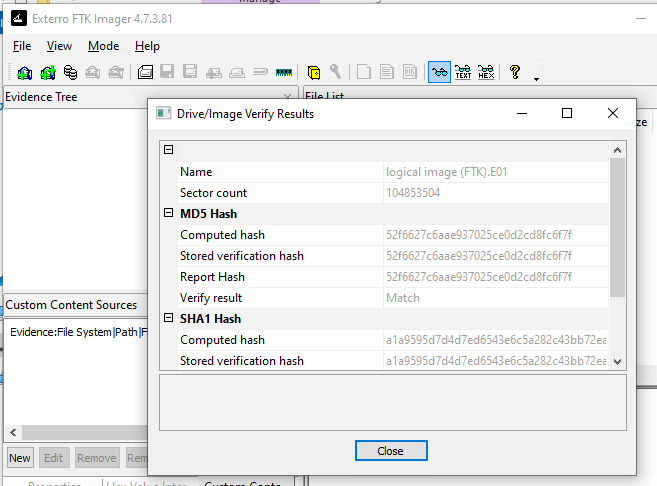Image resolution: width=657 pixels, height=486 pixels.
Task: Switch viewer to HEX mode icon
Action: [486, 72]
